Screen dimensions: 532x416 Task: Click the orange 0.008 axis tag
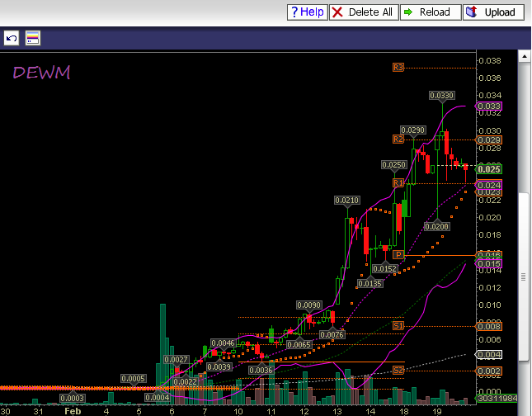tap(488, 326)
